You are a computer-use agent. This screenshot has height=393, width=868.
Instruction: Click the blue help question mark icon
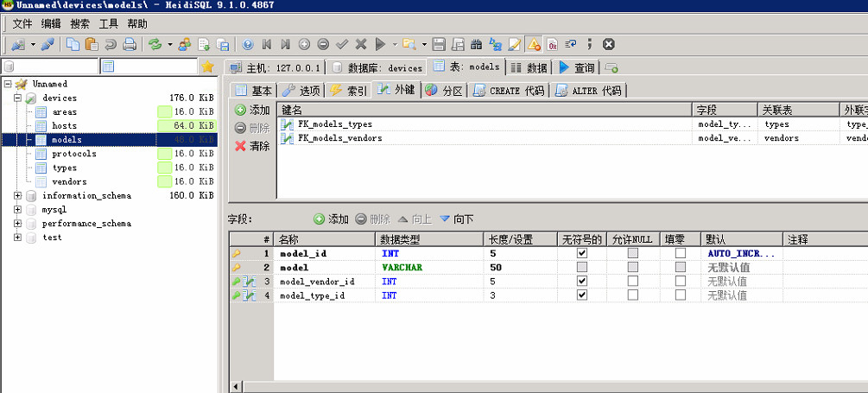(248, 44)
